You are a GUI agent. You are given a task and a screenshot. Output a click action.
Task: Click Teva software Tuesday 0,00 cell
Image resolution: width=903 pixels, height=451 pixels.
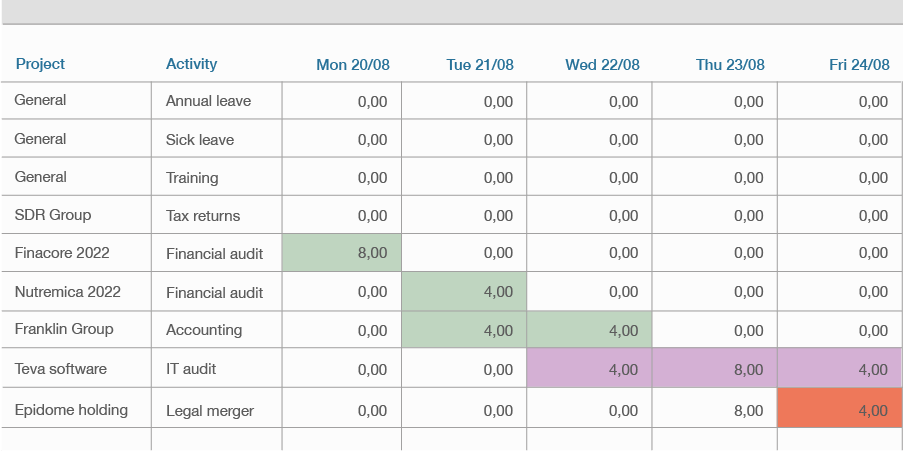464,368
